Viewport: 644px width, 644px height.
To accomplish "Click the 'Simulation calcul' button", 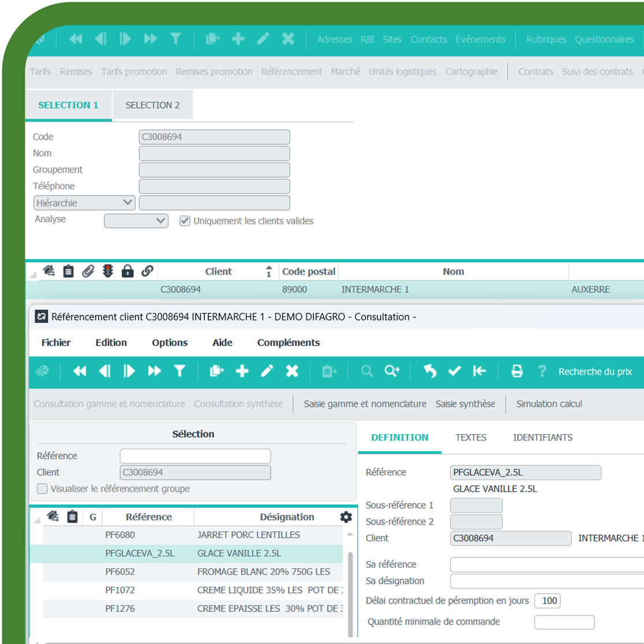I will tap(549, 404).
